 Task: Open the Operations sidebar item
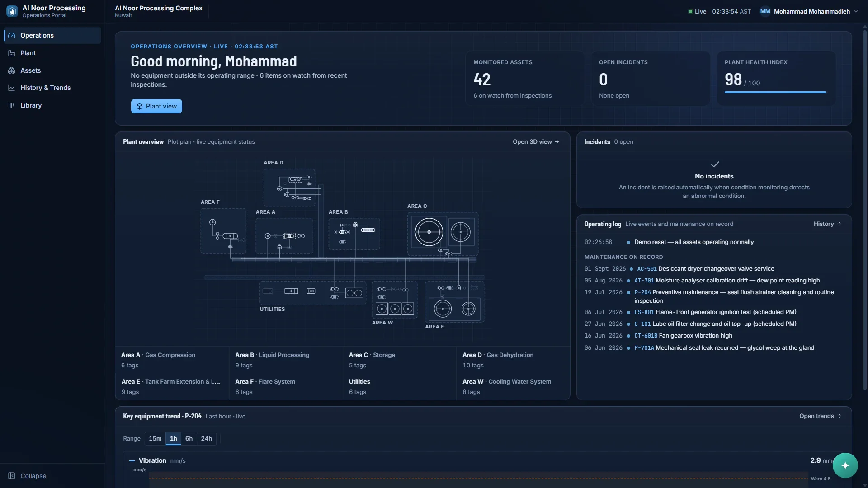coord(52,35)
